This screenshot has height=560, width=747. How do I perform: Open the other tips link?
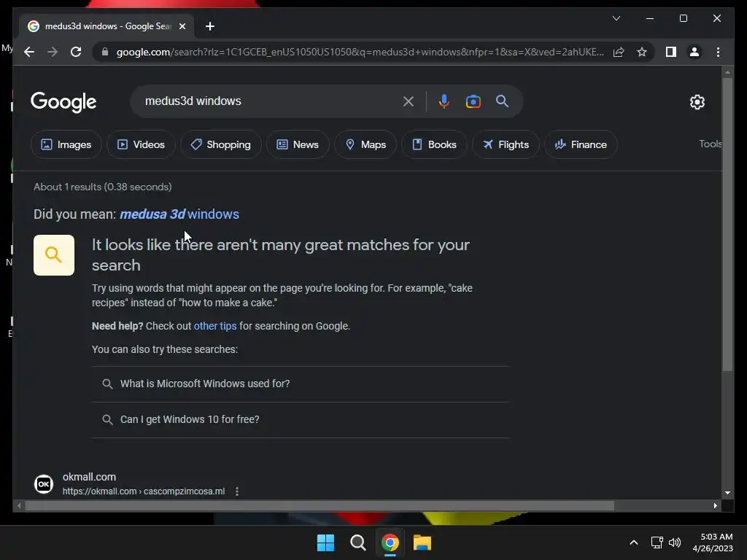tap(215, 326)
